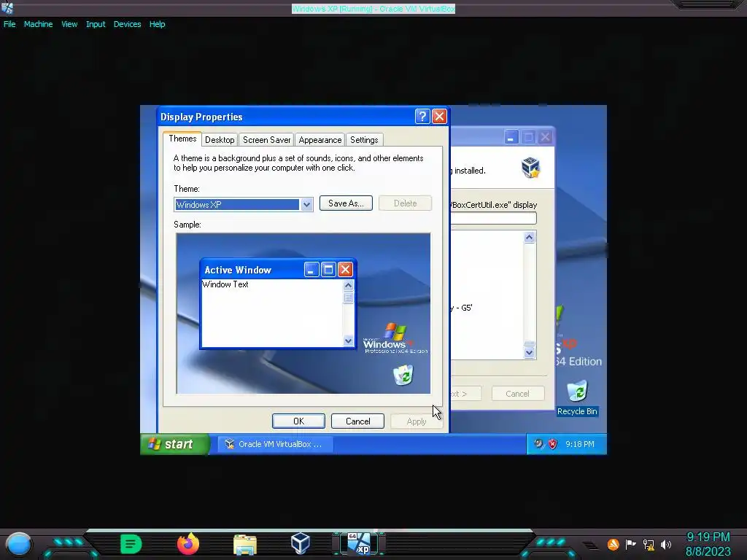Click the Next button in installer window
Screen dimensions: 747x560
pos(466,394)
